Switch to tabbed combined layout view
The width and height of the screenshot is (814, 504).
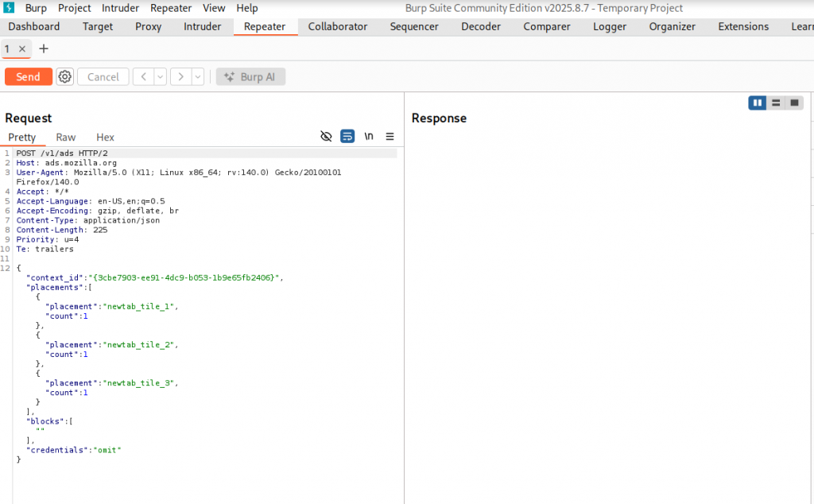tap(794, 103)
